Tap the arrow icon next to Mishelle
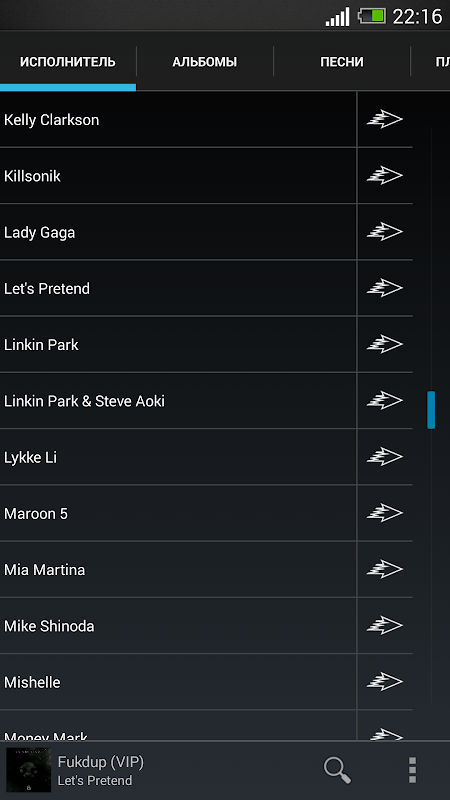This screenshot has height=800, width=450. [385, 681]
